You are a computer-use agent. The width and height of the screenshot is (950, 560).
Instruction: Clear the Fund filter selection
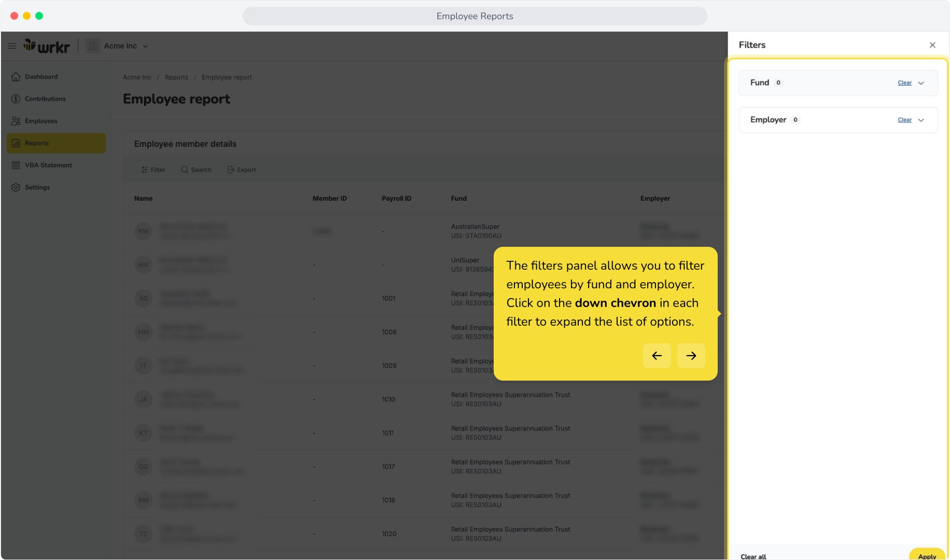click(904, 83)
